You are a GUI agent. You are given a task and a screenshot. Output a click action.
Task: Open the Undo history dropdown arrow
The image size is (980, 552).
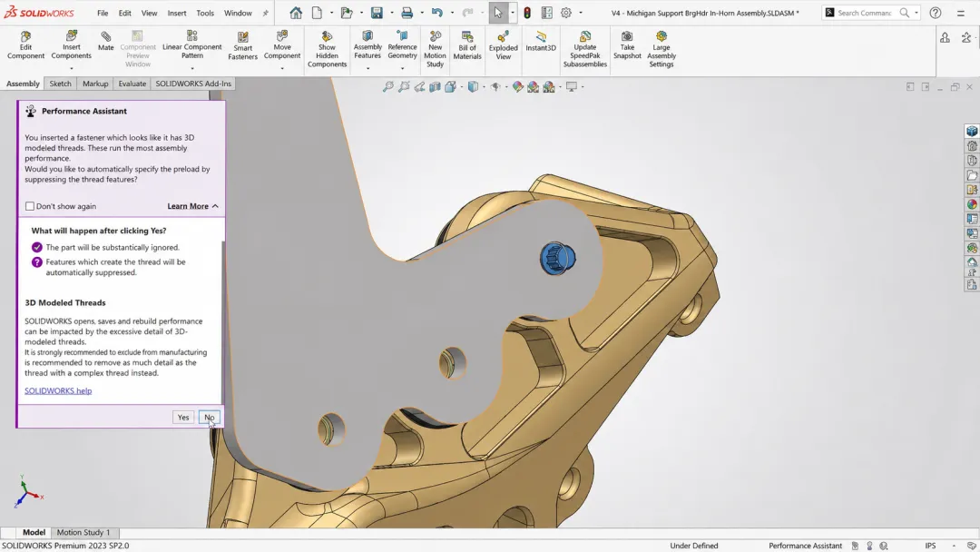coord(452,13)
